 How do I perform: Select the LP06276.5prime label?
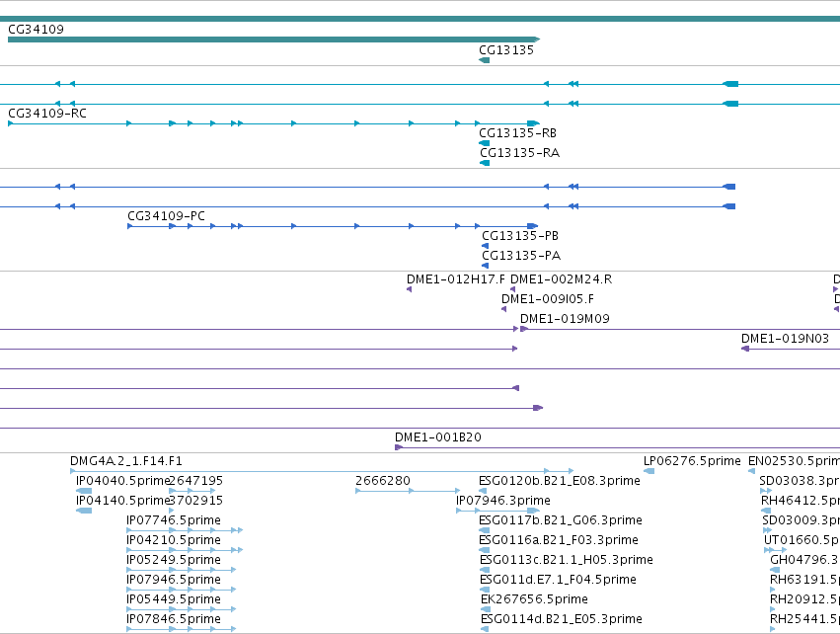(x=692, y=461)
